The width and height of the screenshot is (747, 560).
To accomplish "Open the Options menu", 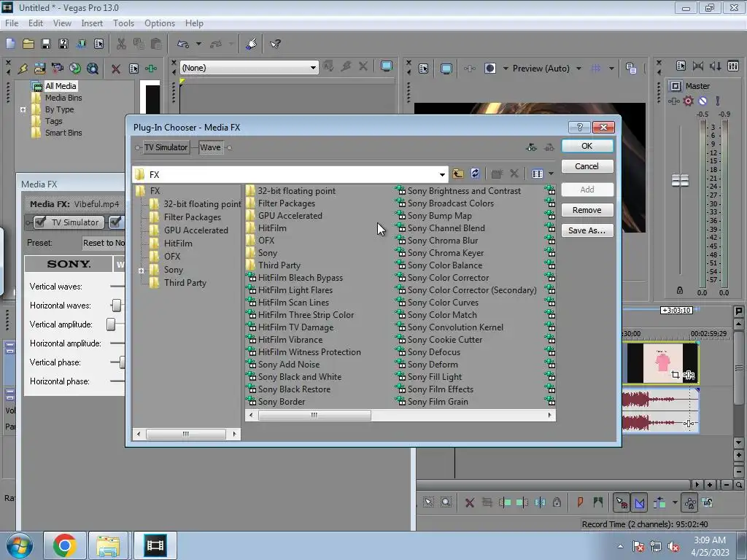I will (x=160, y=23).
